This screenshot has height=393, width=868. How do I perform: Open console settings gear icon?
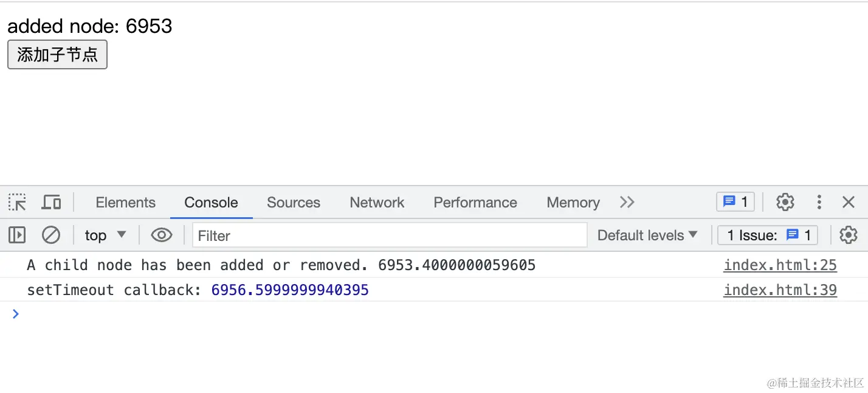849,235
